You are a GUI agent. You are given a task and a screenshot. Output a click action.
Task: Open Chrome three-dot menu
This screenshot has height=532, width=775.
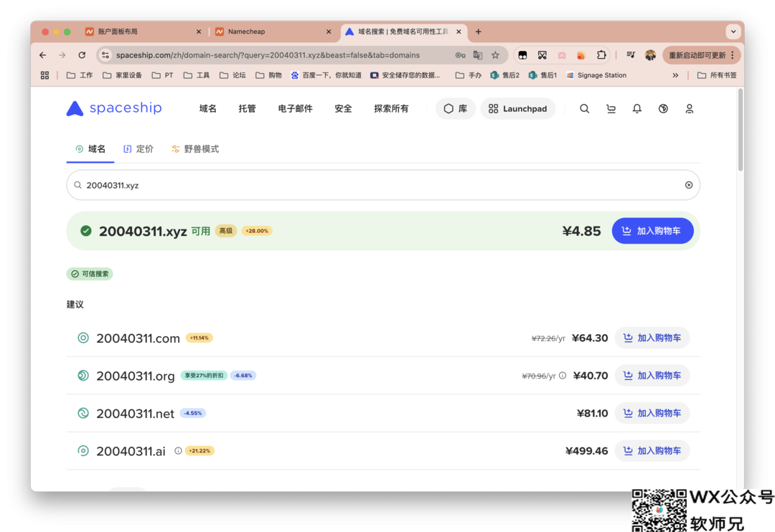click(x=733, y=55)
